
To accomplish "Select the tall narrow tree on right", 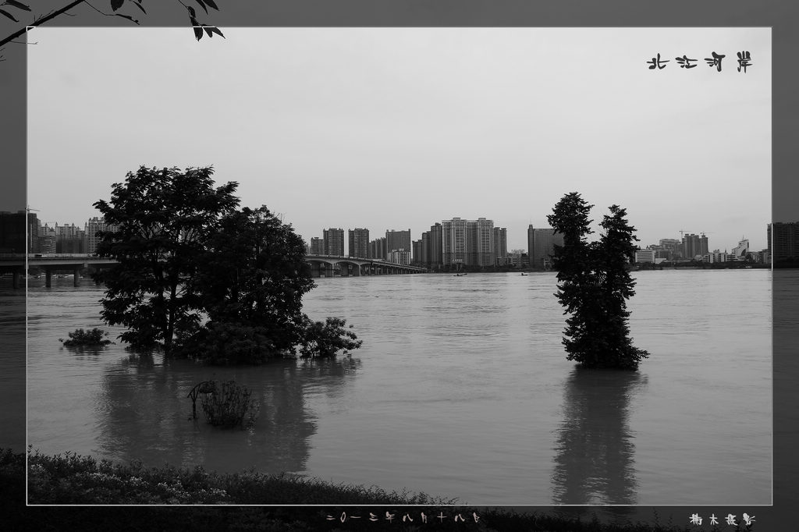I will click(x=595, y=285).
